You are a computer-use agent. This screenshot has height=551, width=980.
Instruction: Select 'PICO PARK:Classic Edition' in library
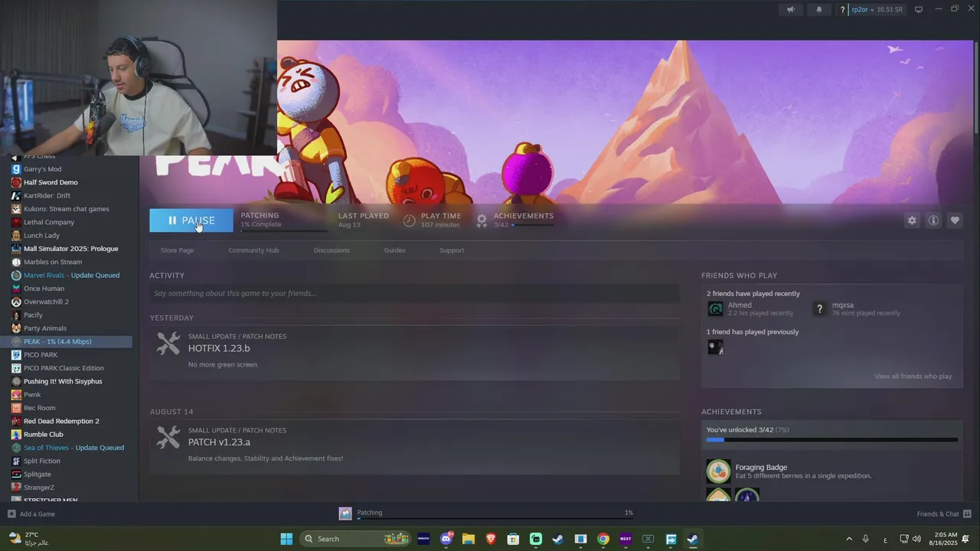(x=64, y=368)
